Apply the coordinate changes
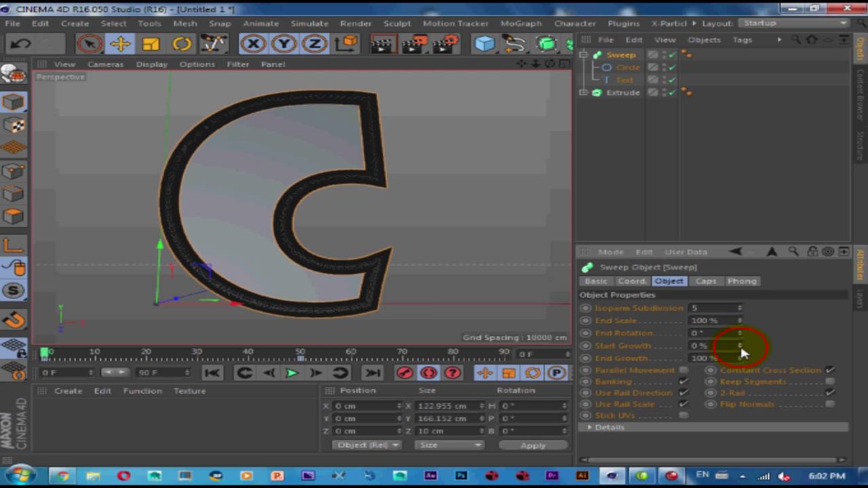Image resolution: width=868 pixels, height=488 pixels. point(533,445)
